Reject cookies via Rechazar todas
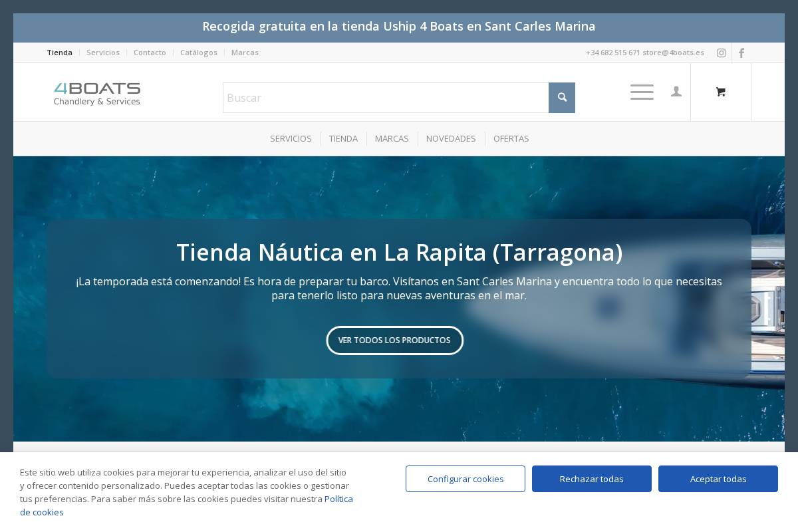 click(x=591, y=479)
